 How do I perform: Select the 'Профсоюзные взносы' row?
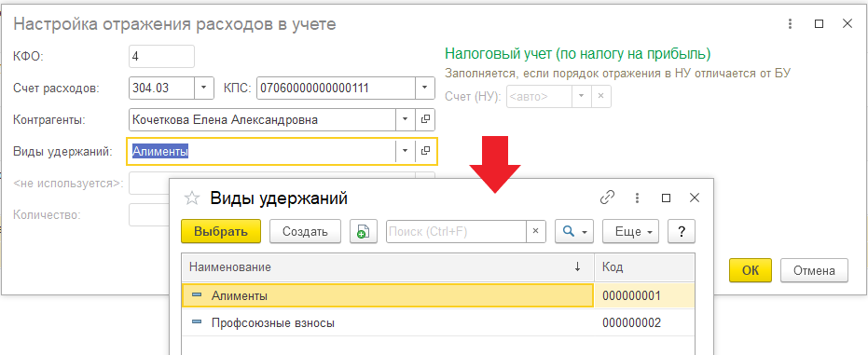coord(438,322)
